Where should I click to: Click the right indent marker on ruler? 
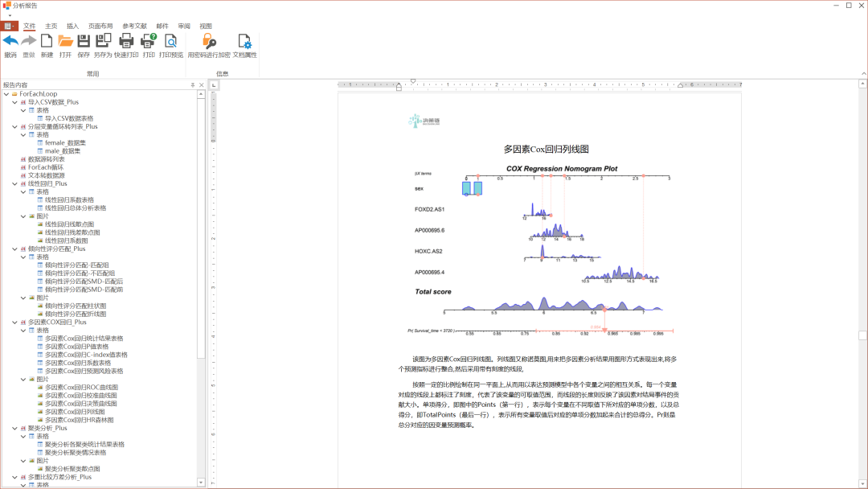[681, 85]
